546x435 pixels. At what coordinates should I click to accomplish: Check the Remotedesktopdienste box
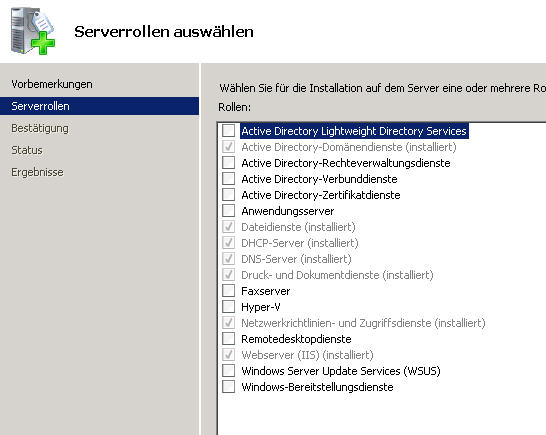[228, 339]
